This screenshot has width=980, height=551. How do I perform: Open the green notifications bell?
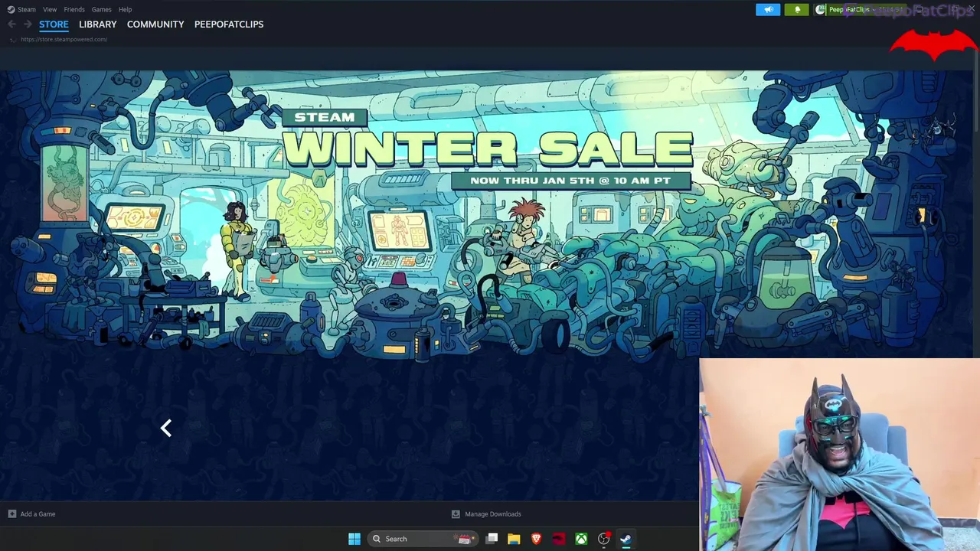[796, 9]
